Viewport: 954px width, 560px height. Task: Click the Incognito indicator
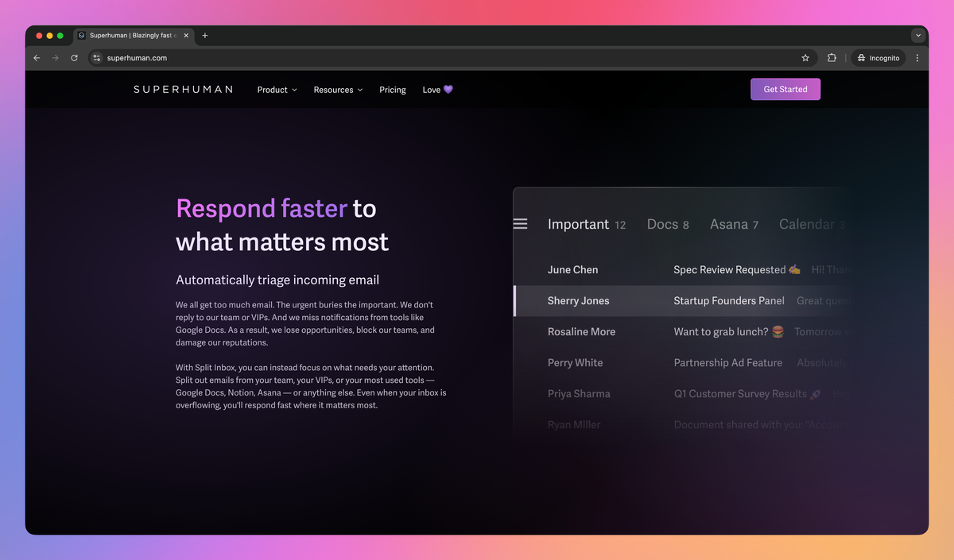pyautogui.click(x=878, y=58)
